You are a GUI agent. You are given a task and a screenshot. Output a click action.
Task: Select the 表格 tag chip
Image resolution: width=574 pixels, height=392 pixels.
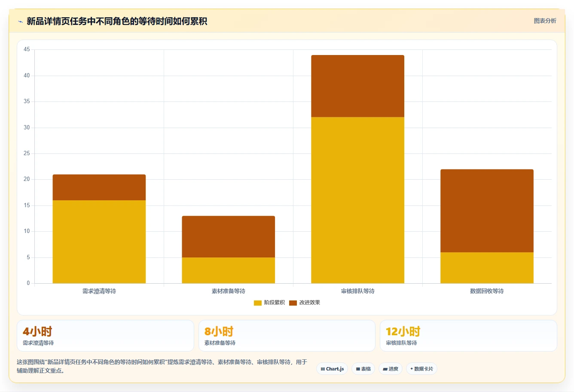click(363, 369)
